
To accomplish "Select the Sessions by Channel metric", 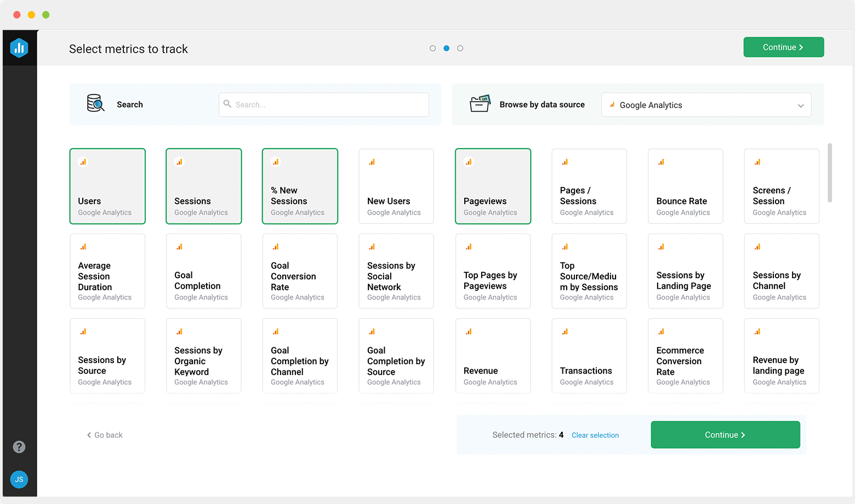I will pyautogui.click(x=782, y=271).
